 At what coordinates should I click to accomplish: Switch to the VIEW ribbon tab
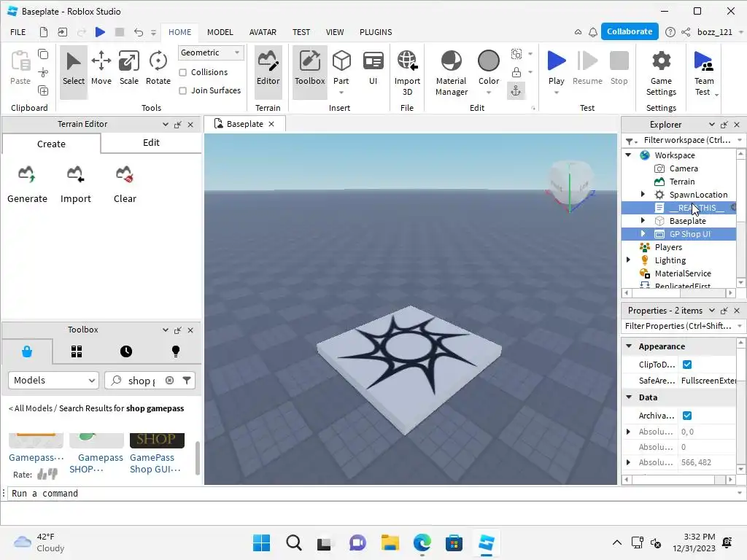coord(334,32)
